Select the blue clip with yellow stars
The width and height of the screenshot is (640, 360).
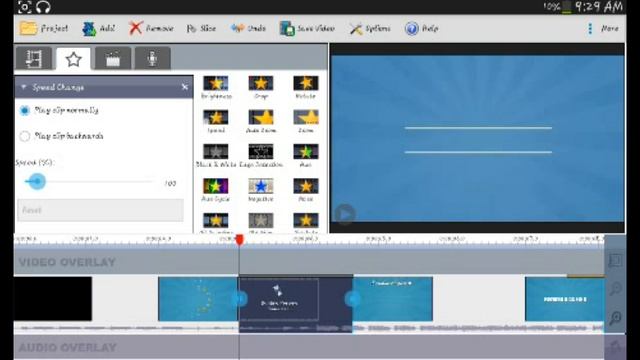point(198,299)
